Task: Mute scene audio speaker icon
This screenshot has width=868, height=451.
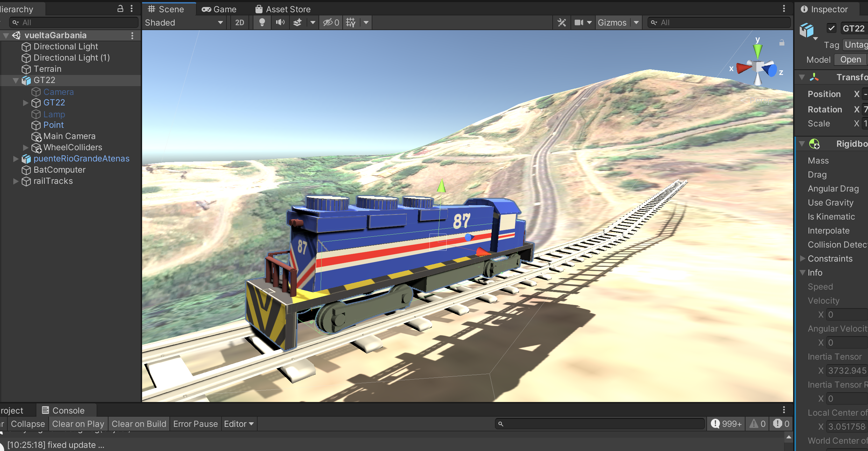Action: (280, 22)
